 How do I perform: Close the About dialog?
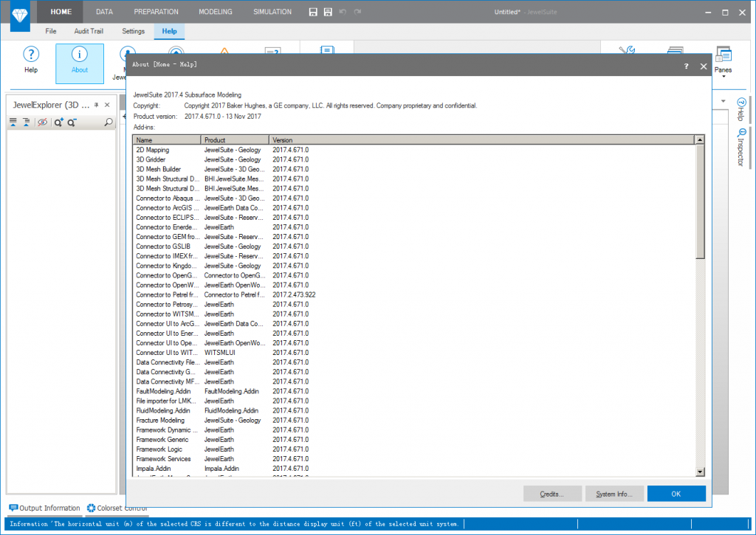tap(704, 66)
